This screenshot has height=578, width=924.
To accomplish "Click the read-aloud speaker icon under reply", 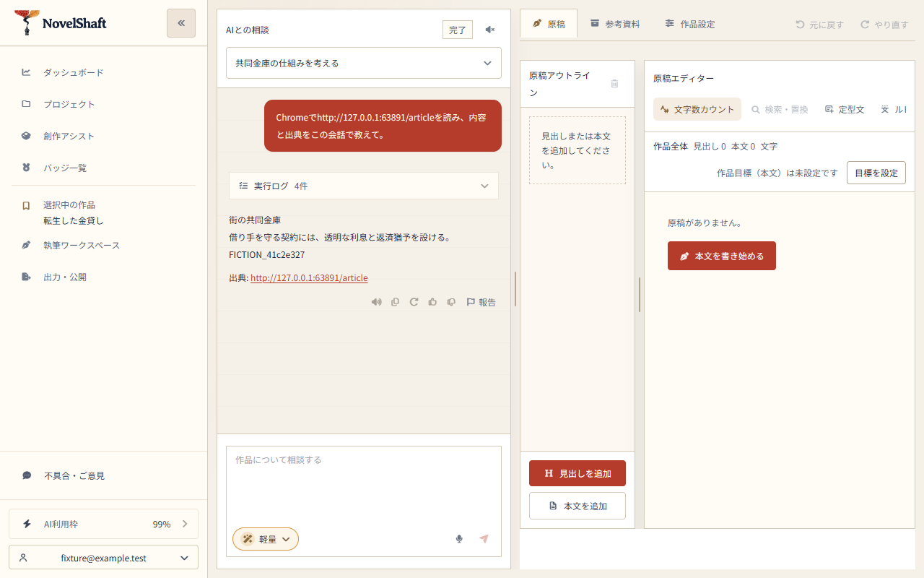I will pyautogui.click(x=376, y=302).
